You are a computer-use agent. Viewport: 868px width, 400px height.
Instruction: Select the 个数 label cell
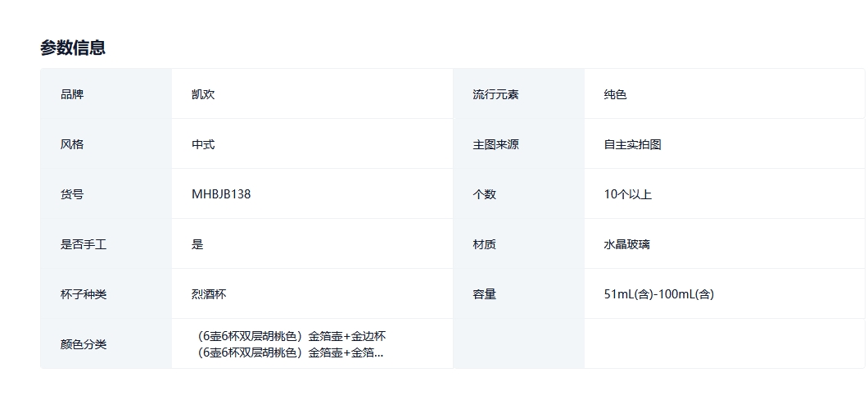[484, 194]
